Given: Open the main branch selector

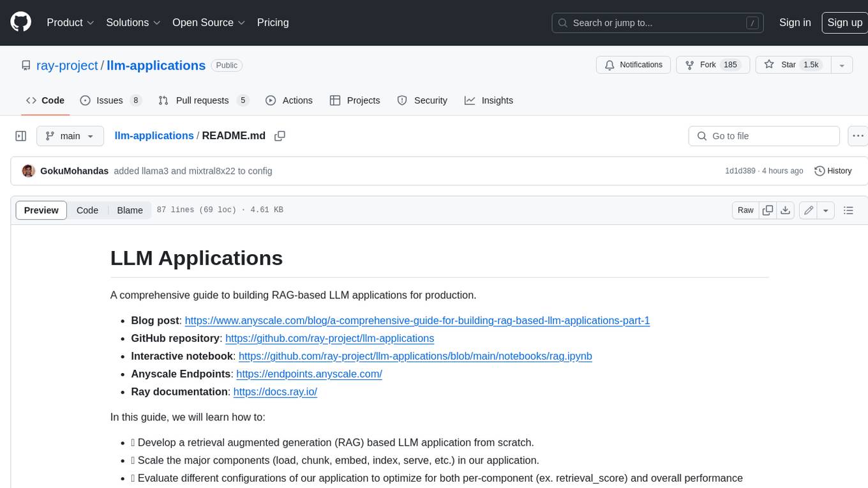Looking at the screenshot, I should pos(70,136).
